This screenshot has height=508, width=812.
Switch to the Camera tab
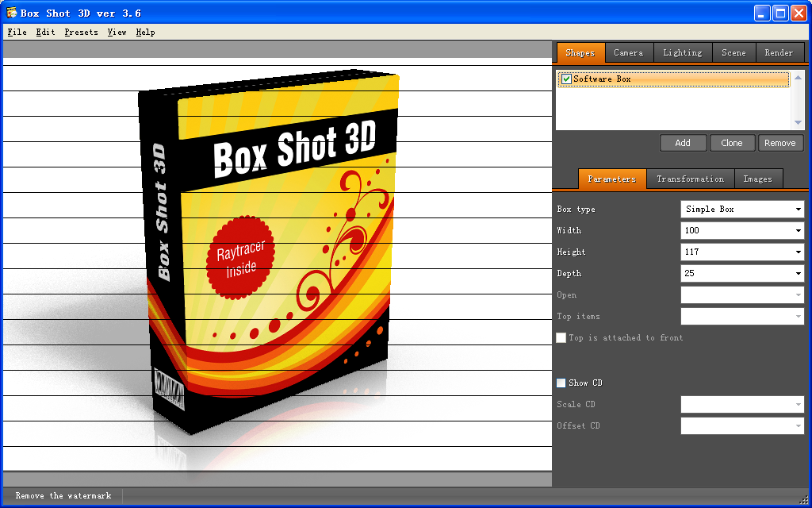click(629, 53)
